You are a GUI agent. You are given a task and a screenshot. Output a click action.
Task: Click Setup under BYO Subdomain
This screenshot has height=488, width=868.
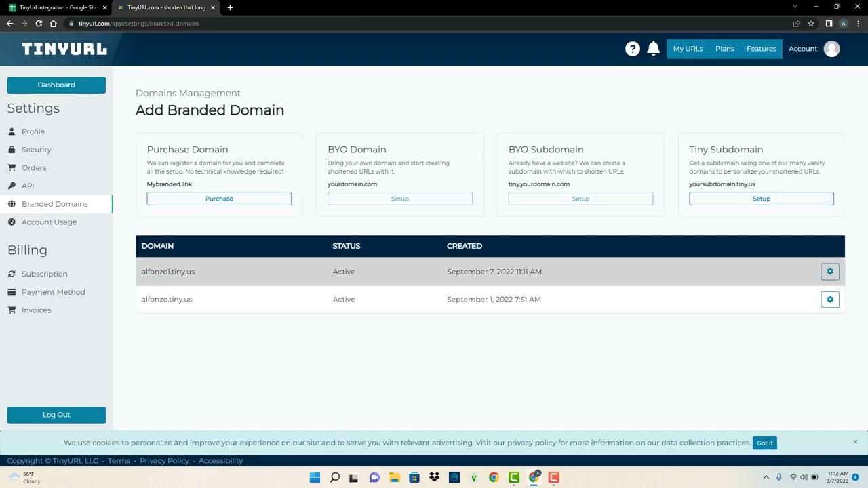580,199
